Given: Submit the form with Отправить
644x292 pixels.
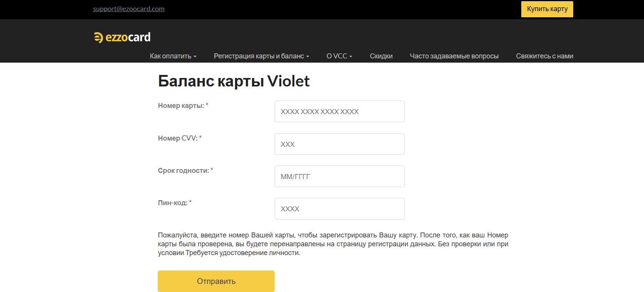Looking at the screenshot, I should (x=216, y=281).
